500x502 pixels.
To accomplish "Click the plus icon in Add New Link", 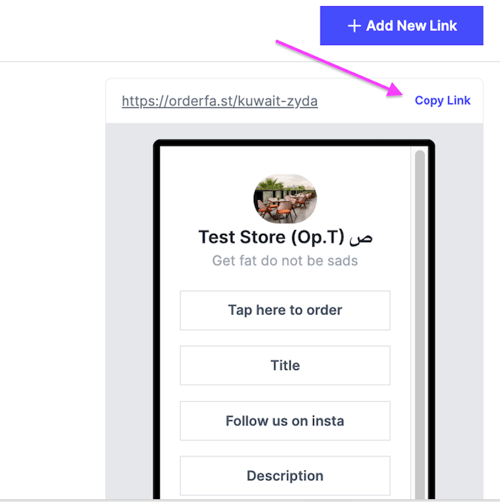I will click(354, 26).
